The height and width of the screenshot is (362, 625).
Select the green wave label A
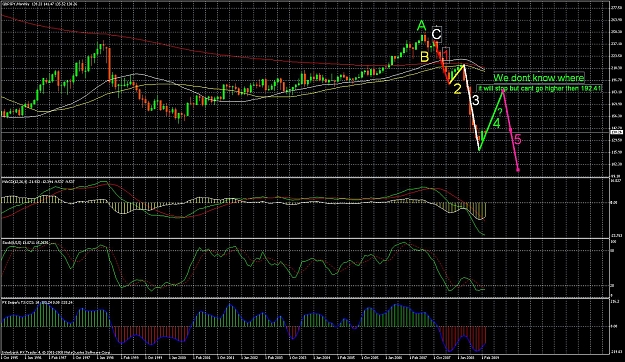[x=421, y=26]
